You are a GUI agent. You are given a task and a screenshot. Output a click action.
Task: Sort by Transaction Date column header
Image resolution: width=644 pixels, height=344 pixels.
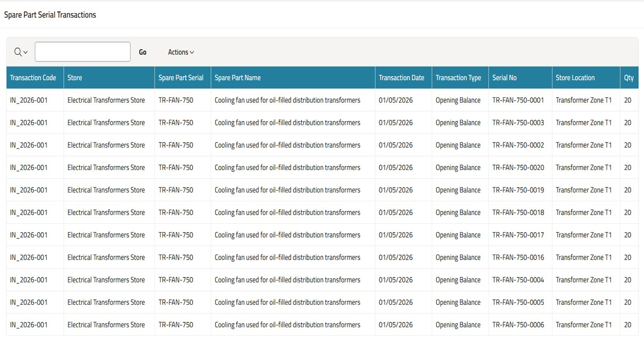[402, 78]
